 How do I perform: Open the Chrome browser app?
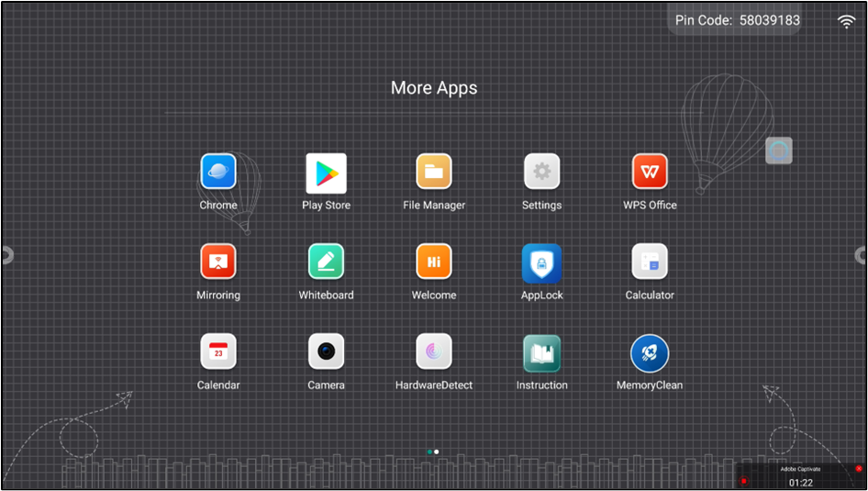coord(218,172)
